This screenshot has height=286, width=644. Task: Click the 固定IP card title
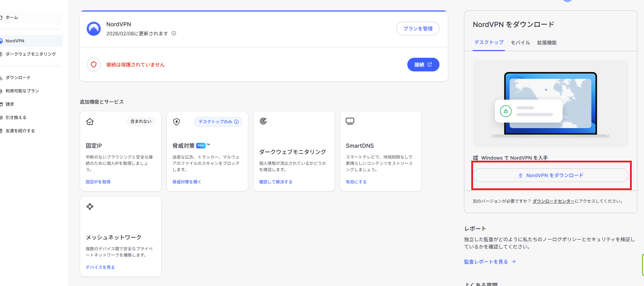(94, 146)
